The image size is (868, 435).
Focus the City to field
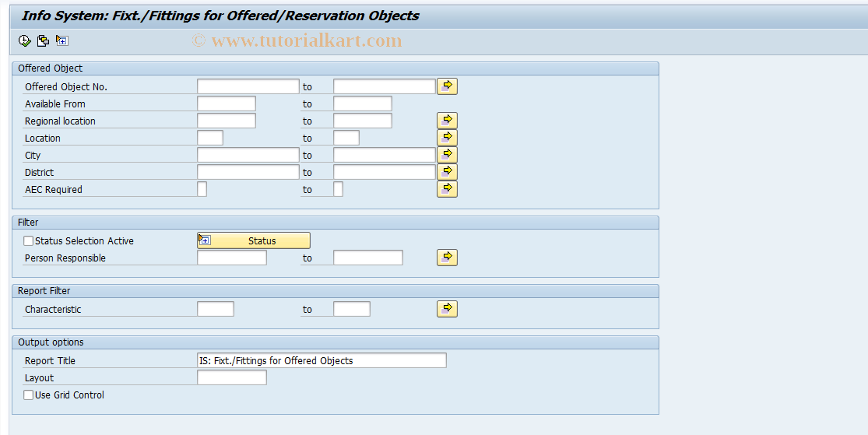(385, 155)
